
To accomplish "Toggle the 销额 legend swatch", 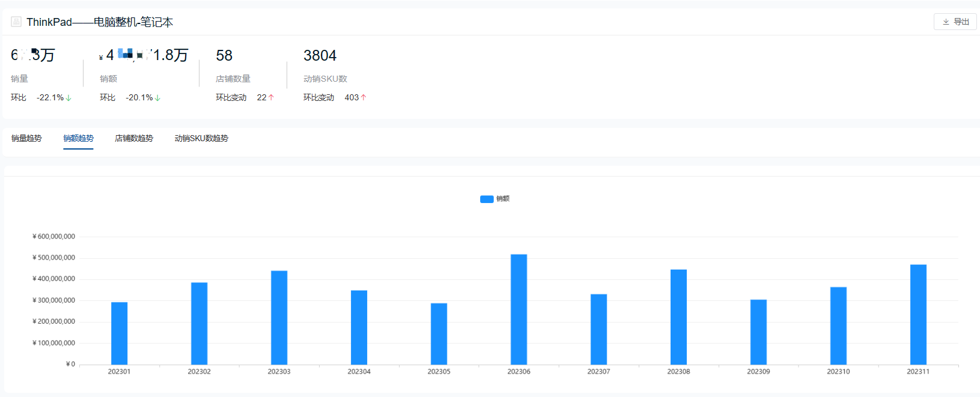I will coord(487,199).
